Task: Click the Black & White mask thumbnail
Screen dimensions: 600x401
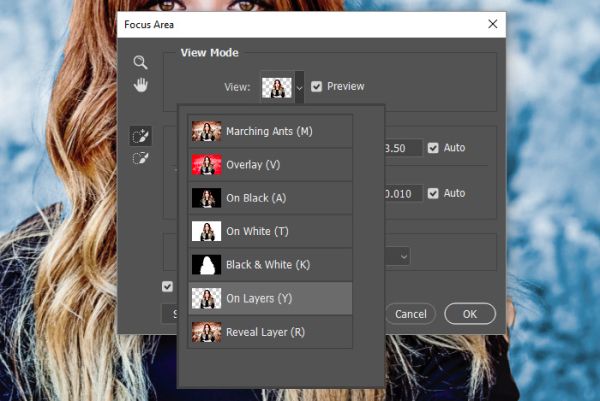Action: tap(206, 265)
